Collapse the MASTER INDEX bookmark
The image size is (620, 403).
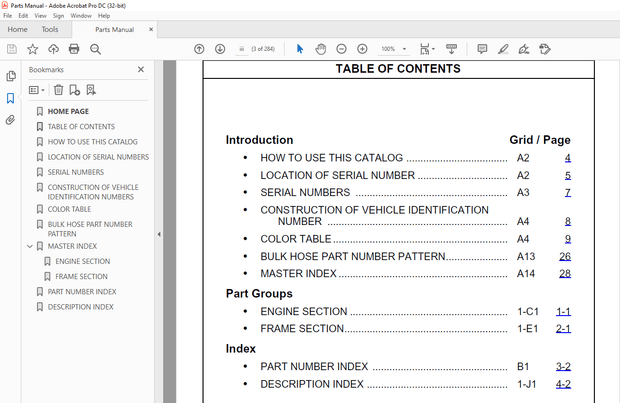pos(30,246)
